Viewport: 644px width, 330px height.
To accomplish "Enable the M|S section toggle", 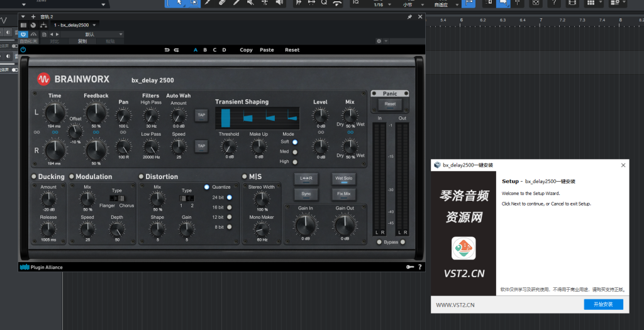I will [245, 177].
